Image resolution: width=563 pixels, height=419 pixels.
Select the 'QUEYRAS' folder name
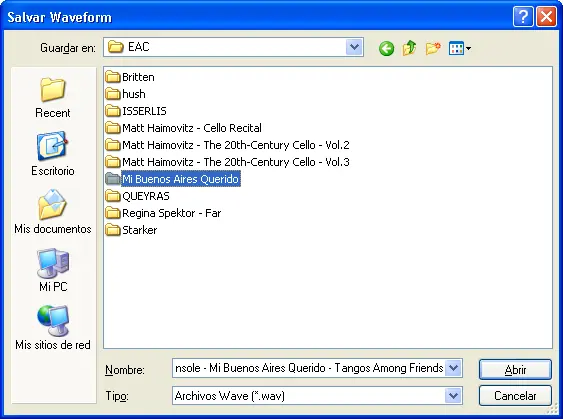click(146, 196)
